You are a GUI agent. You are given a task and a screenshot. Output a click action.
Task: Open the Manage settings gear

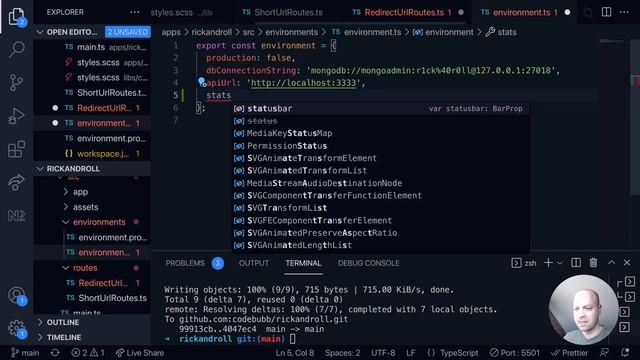point(16,329)
